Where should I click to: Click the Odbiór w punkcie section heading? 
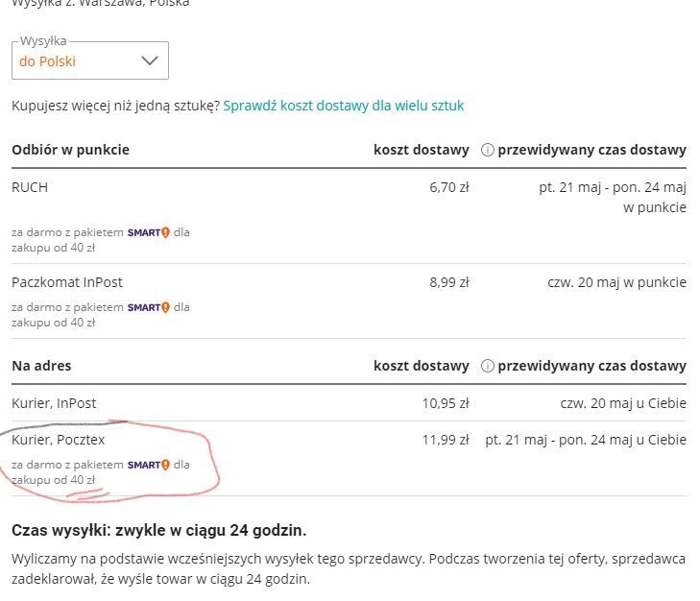(70, 150)
